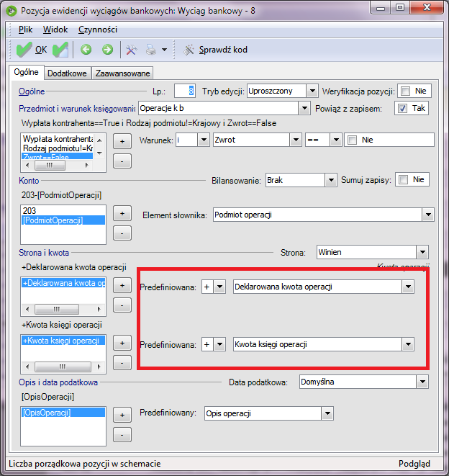Expand 'Deklarowana kwota operacji' predefined dropdown
This screenshot has height=476, width=449.
tap(408, 287)
